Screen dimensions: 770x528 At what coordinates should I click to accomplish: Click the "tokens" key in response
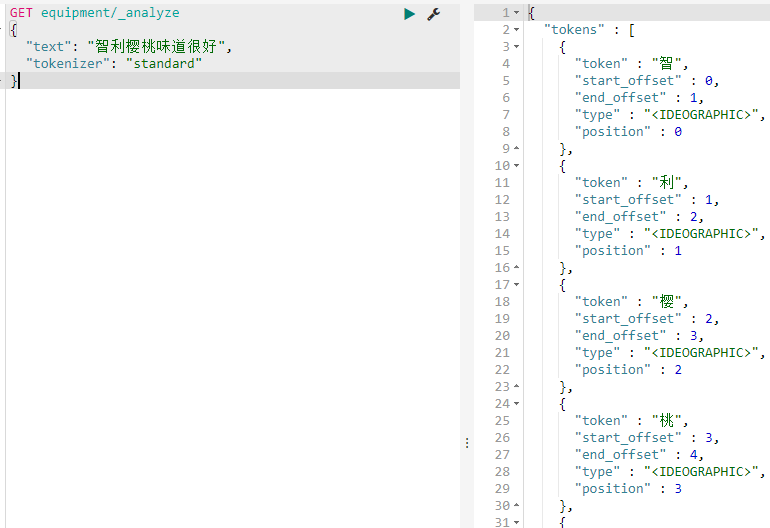(x=574, y=30)
